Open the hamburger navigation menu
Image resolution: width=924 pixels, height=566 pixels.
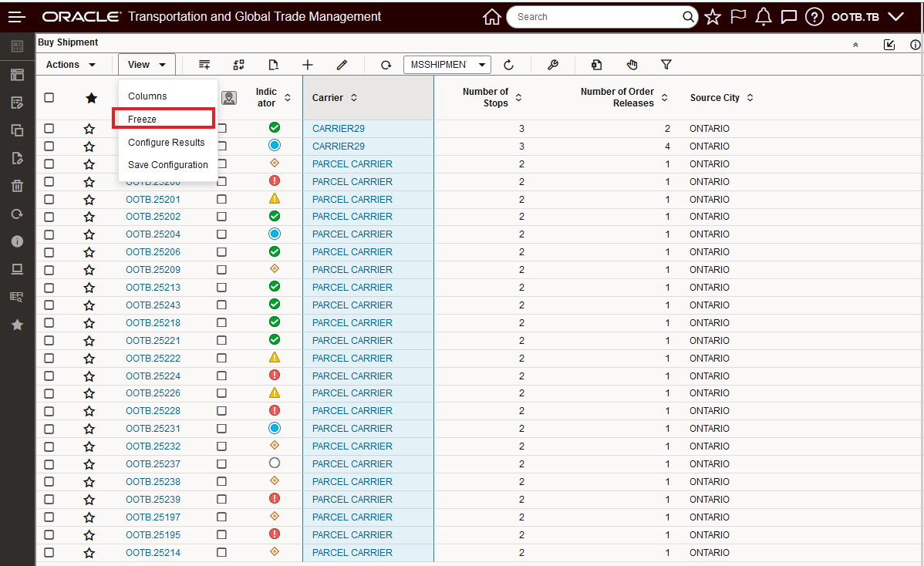pos(16,17)
